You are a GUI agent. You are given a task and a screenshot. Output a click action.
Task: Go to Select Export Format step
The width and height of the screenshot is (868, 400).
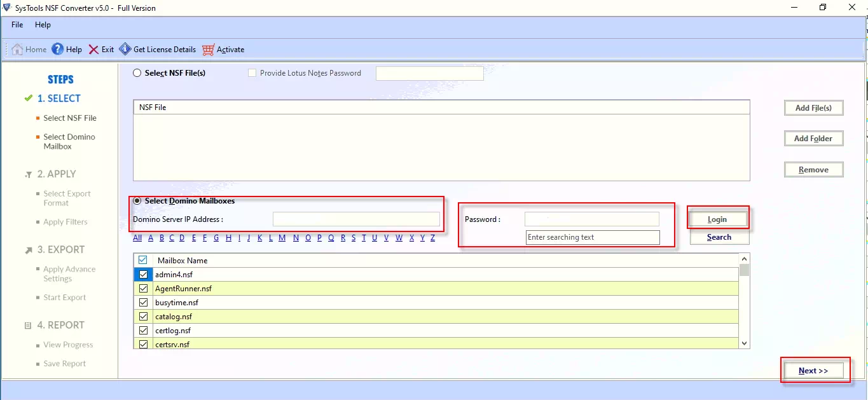click(x=67, y=198)
